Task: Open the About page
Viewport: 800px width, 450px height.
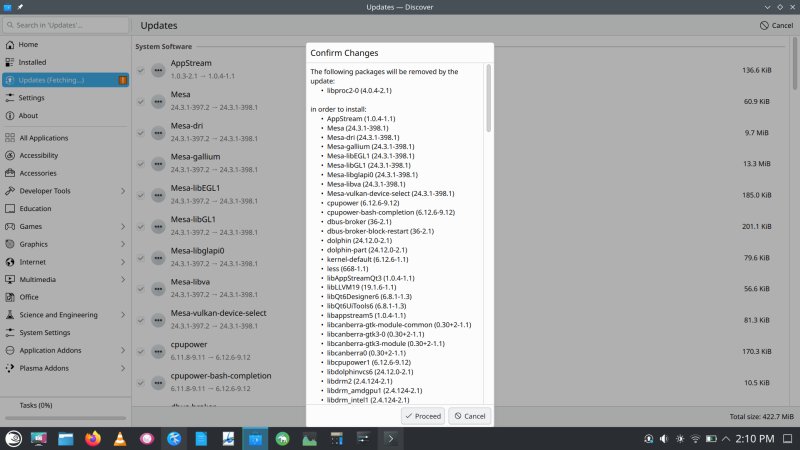Action: 65,115
